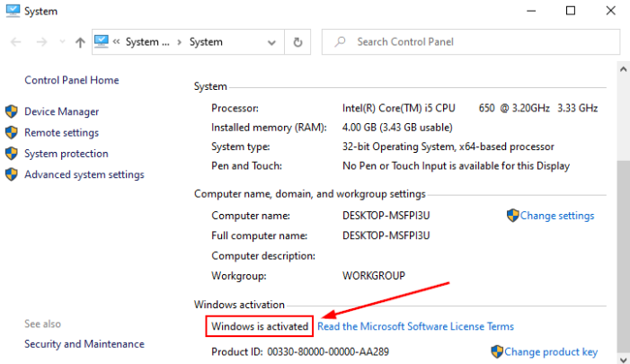Click the scrollbar up arrow
This screenshot has width=630, height=364.
tap(623, 69)
